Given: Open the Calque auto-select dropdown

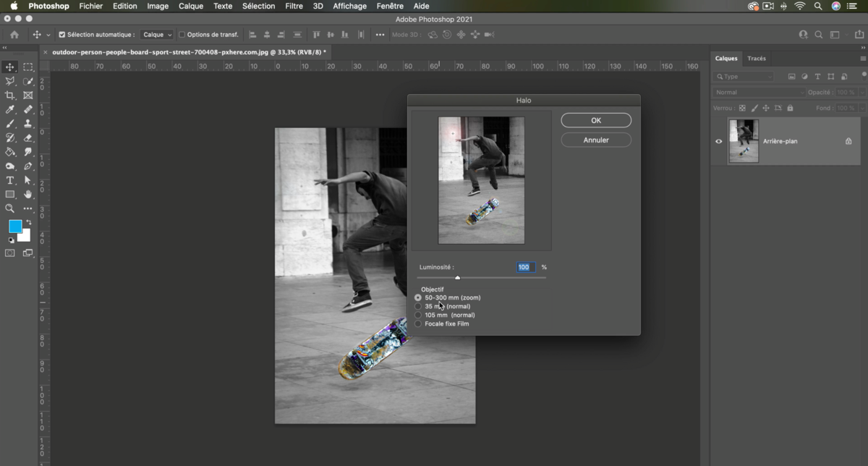Looking at the screenshot, I should 157,35.
